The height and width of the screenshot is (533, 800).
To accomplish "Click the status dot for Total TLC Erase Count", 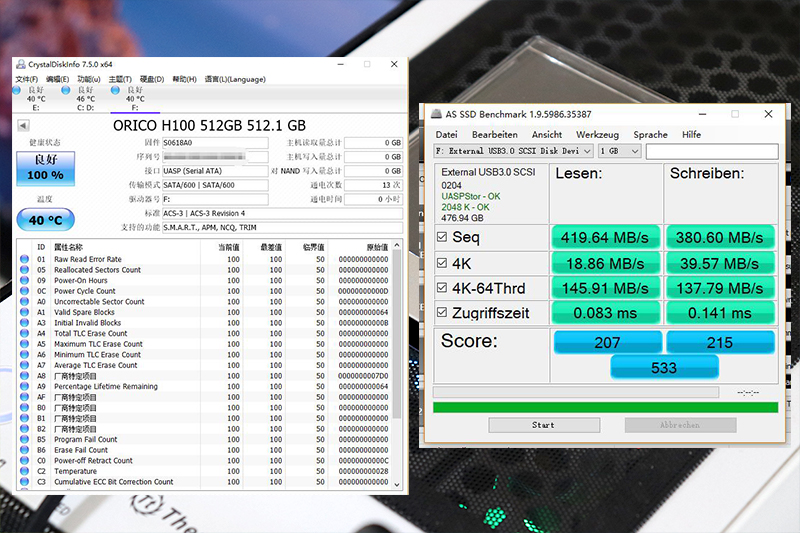I will coord(24,334).
